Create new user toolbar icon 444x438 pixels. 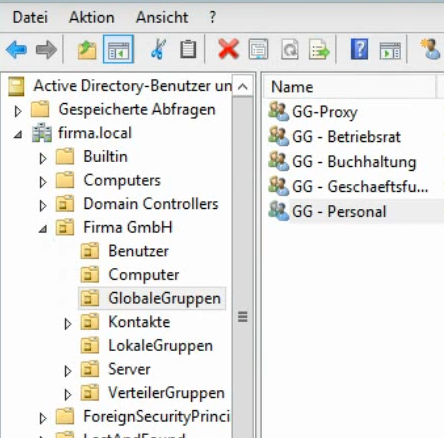[x=430, y=49]
